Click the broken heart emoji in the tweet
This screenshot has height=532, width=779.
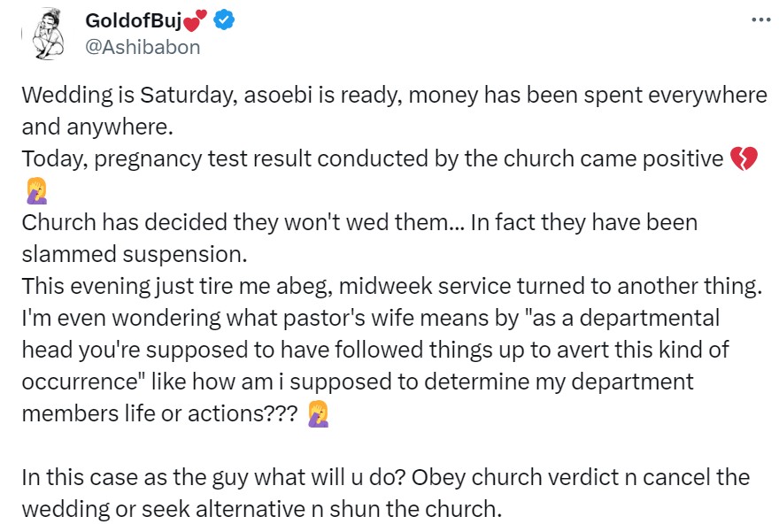pyautogui.click(x=744, y=159)
